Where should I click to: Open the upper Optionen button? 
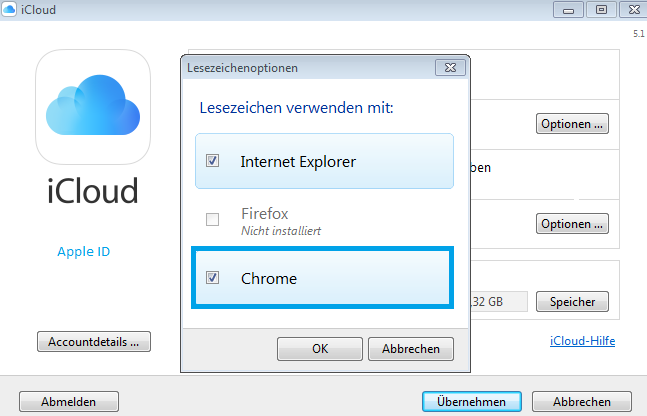(572, 125)
